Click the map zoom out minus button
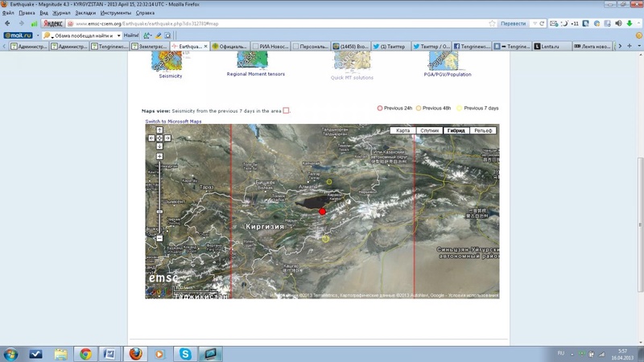 (159, 238)
